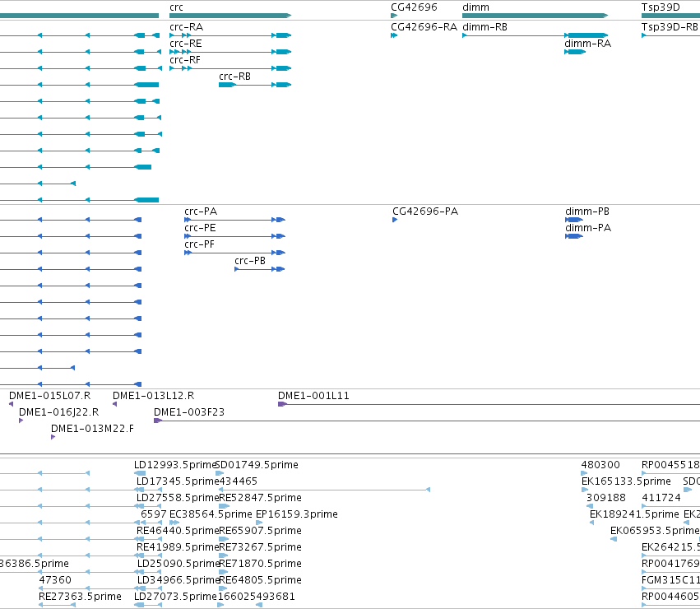Select clone DME1-001L11
Image resolution: width=700 pixels, height=609 pixels.
313,396
